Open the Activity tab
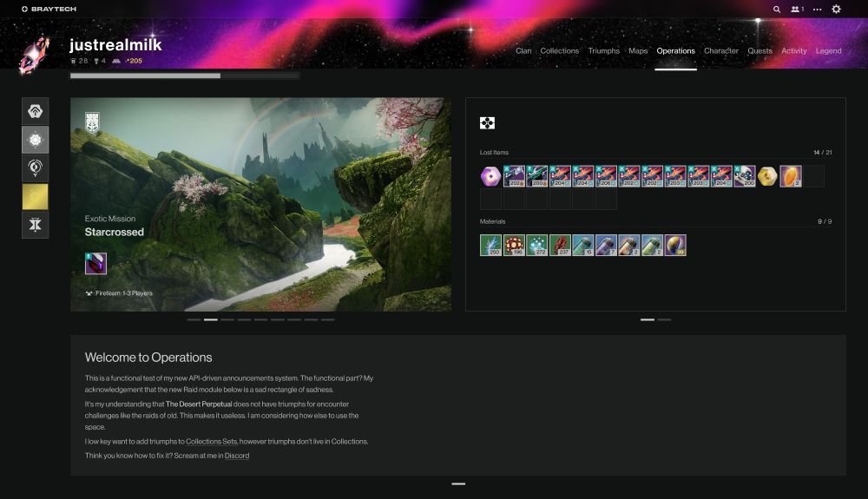 click(794, 51)
